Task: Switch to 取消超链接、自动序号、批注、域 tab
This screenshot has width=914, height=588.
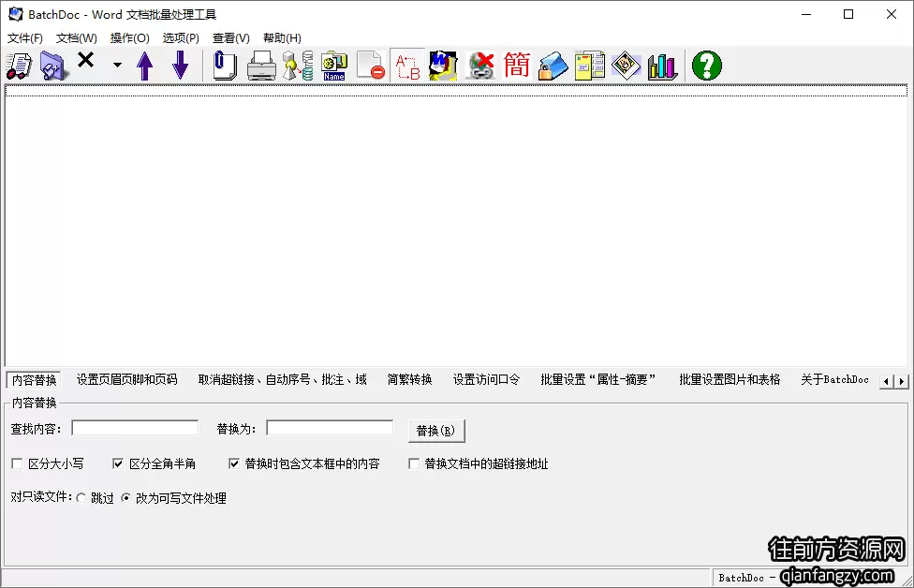Action: (283, 379)
